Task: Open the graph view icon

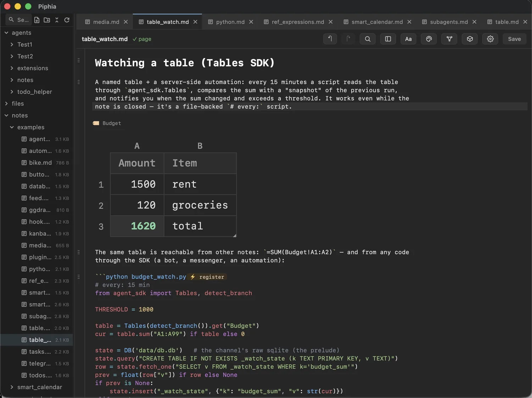Action: coord(449,39)
